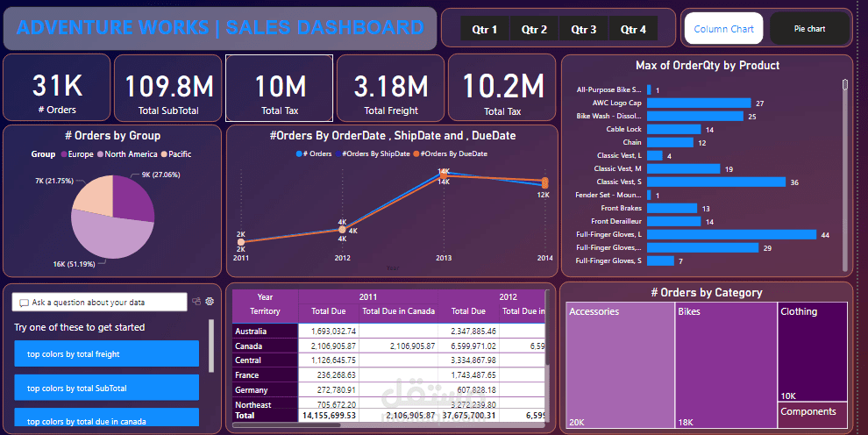Click the # Orders line legend marker
The image size is (868, 435).
coord(299,153)
